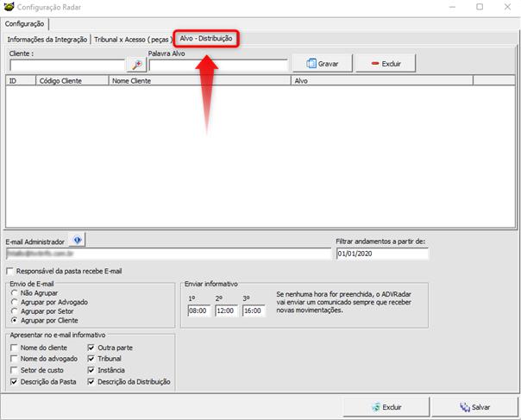Click the Nome Cliente column header
This screenshot has width=521, height=420.
[200, 81]
